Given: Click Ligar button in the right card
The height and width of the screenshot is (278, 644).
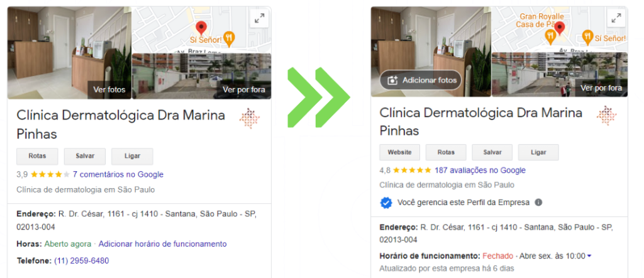Looking at the screenshot, I should click(x=538, y=152).
